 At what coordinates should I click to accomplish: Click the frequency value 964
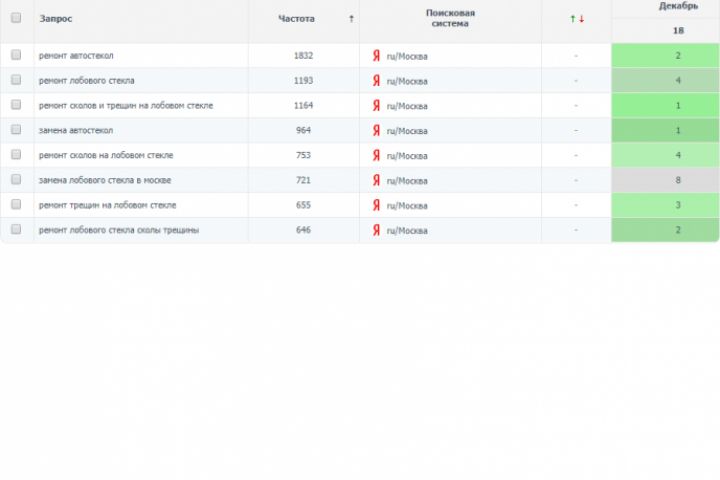click(x=303, y=130)
